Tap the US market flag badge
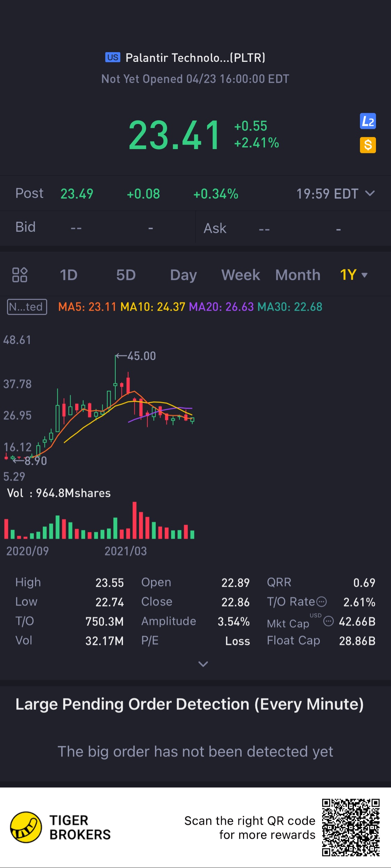 (x=113, y=57)
